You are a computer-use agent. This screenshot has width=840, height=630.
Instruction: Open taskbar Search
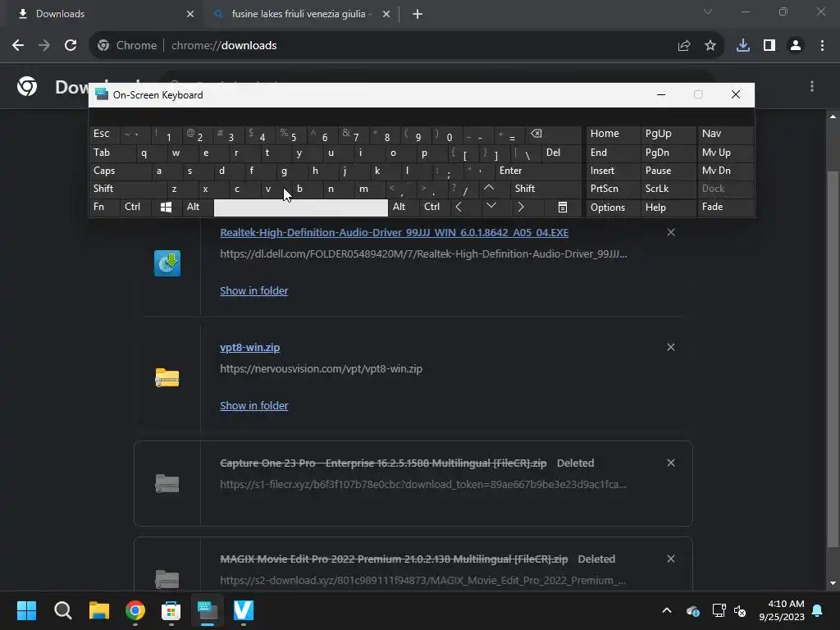(x=62, y=610)
